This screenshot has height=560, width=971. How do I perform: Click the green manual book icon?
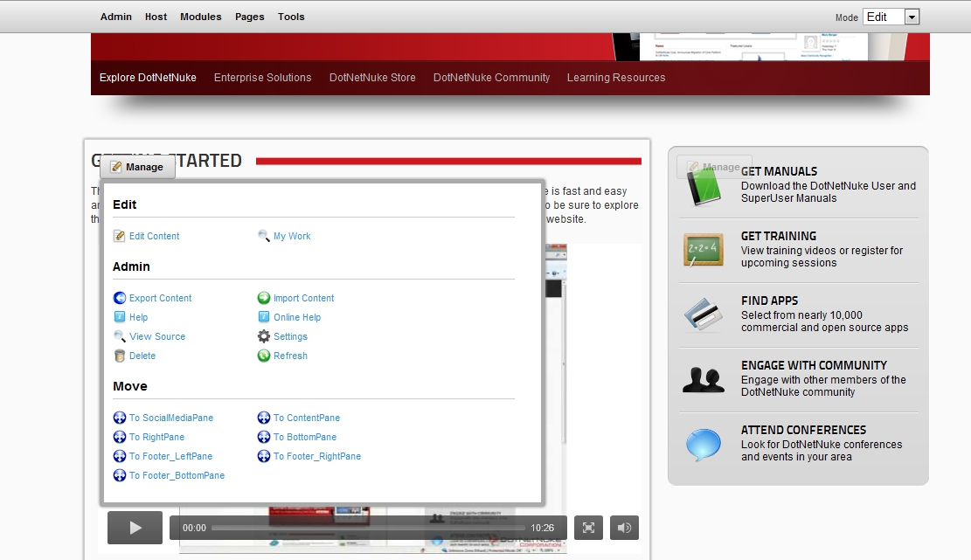click(704, 185)
